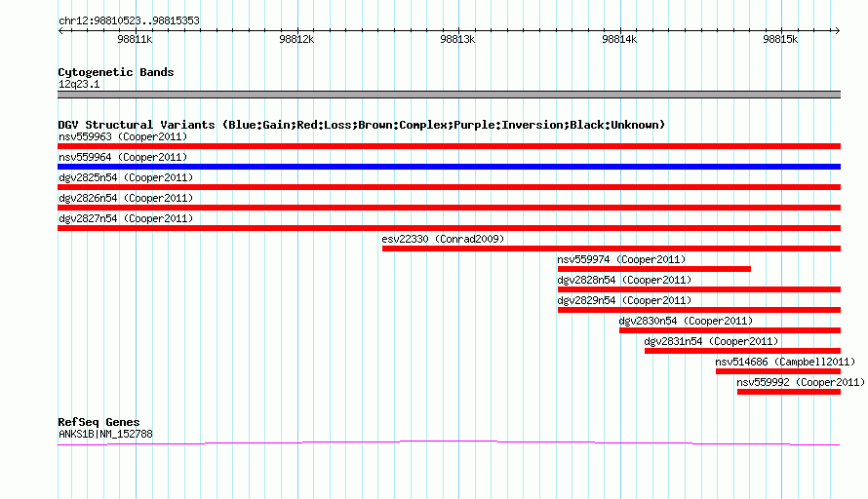Screen dimensions: 868x499
Task: Click the 98814k ruler tick label
Action: point(619,39)
